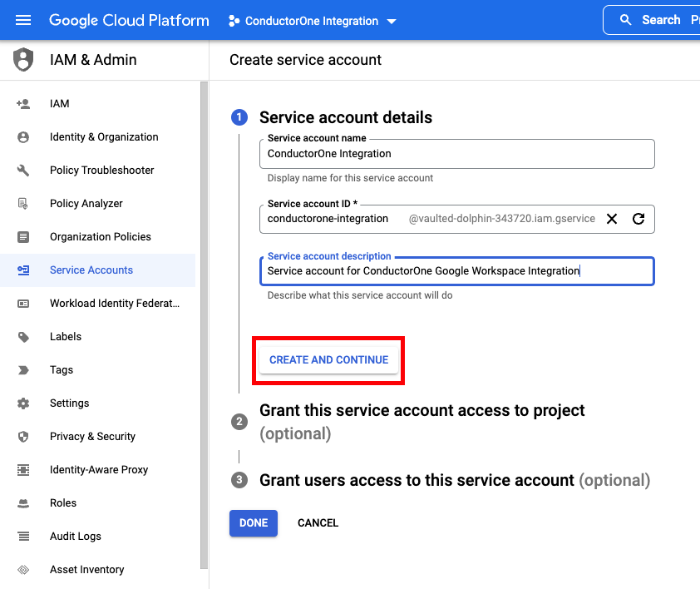This screenshot has height=589, width=700.
Task: Open the hamburger navigation menu
Action: coord(23,20)
